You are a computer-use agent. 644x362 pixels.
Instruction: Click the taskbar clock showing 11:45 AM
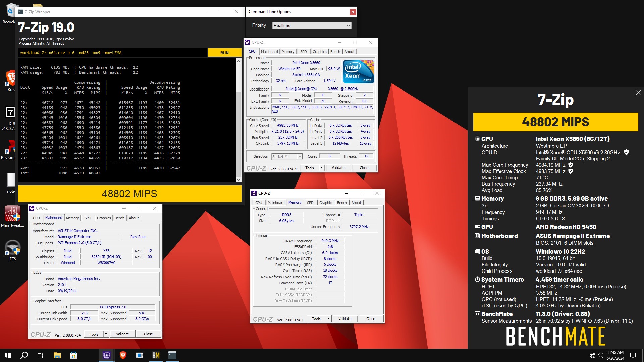tap(615, 355)
